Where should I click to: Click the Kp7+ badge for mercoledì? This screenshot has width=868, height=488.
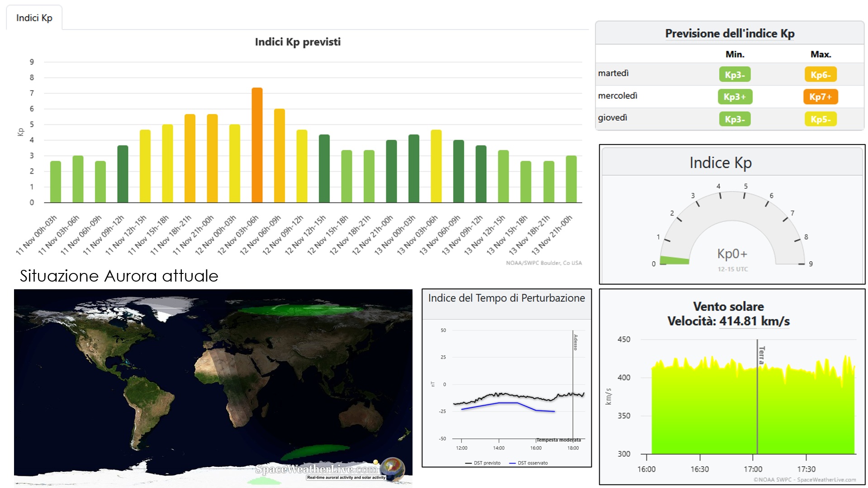click(820, 97)
